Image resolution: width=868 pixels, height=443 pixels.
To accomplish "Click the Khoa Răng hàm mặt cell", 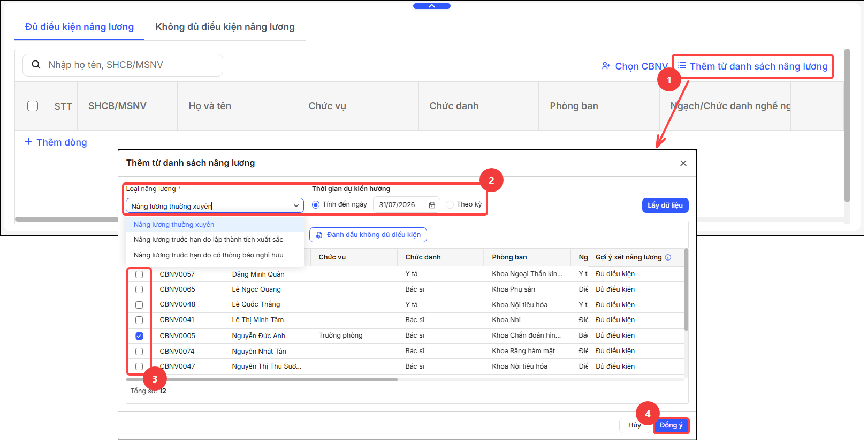I will pyautogui.click(x=523, y=351).
